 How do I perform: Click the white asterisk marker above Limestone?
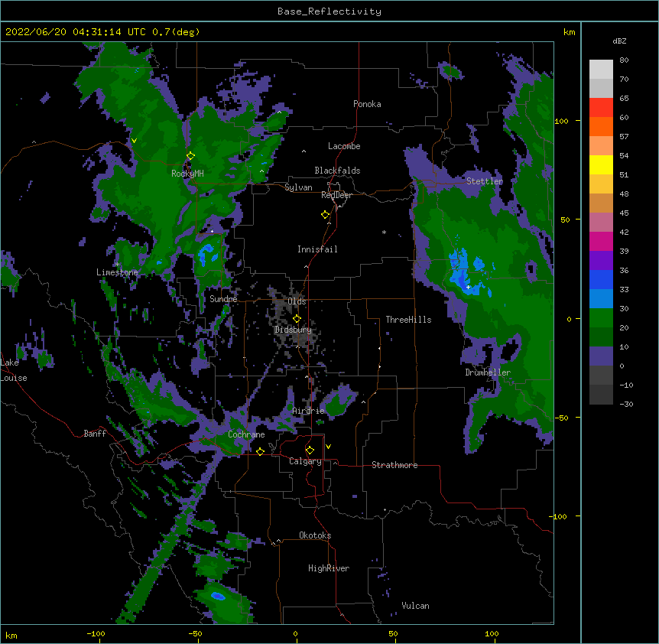(118, 265)
